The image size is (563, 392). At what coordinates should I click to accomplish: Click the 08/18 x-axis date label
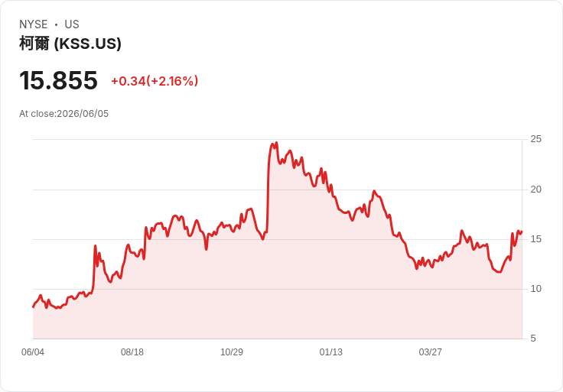click(132, 352)
